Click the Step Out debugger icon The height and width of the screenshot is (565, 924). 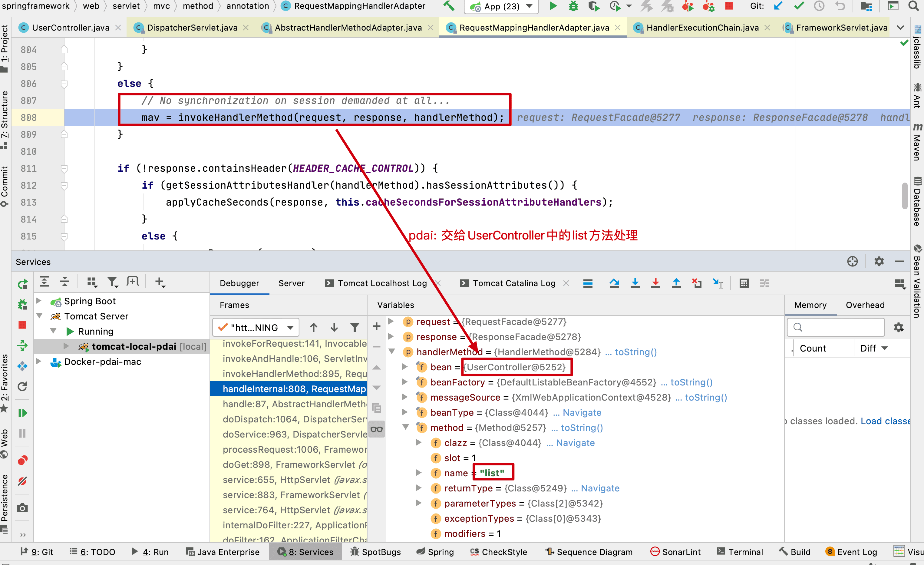[x=676, y=283]
